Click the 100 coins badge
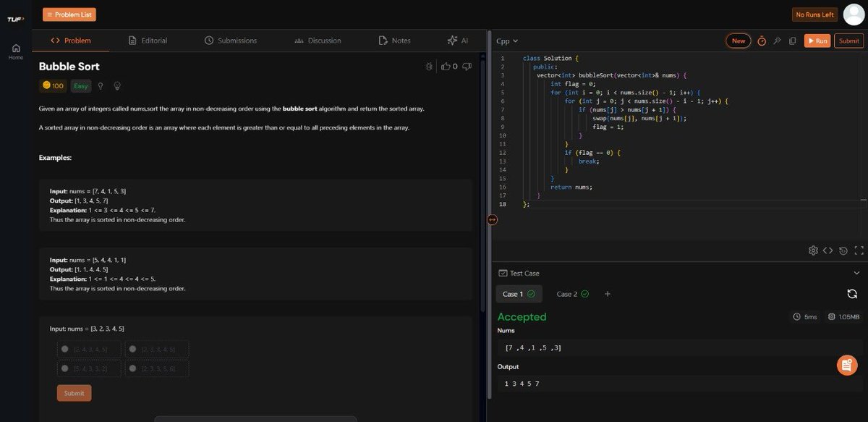The height and width of the screenshot is (422, 868). click(x=53, y=86)
